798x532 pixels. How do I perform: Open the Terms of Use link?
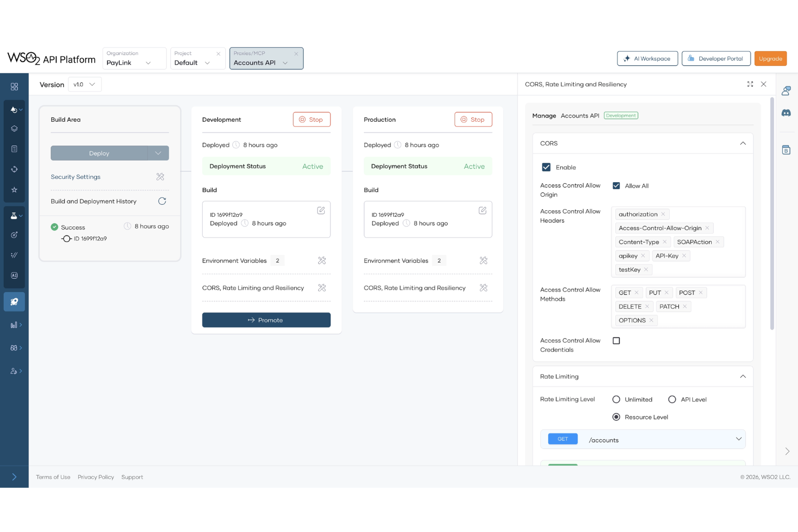click(53, 477)
